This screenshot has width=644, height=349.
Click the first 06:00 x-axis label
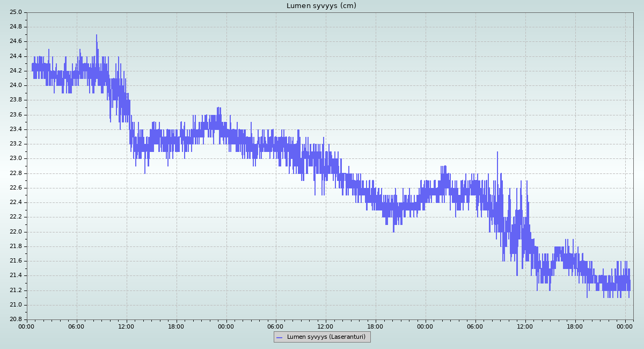pos(77,326)
